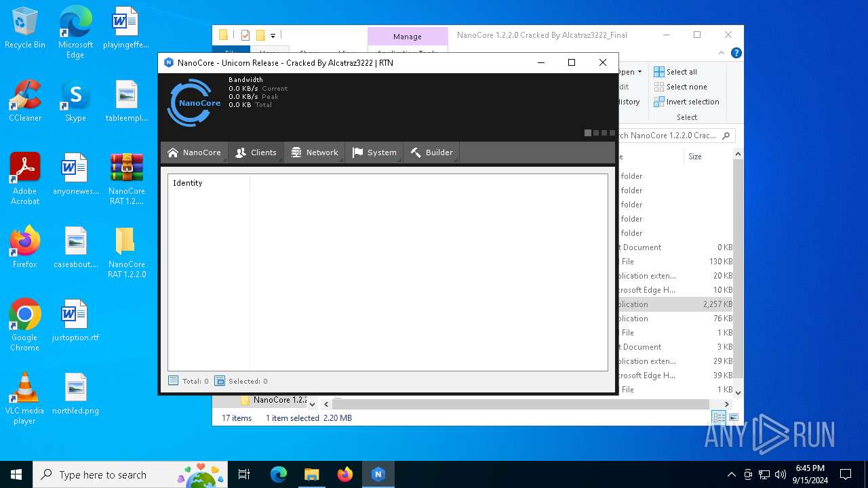The height and width of the screenshot is (488, 868).
Task: Select playingeffe Word document on desktop
Action: click(126, 29)
